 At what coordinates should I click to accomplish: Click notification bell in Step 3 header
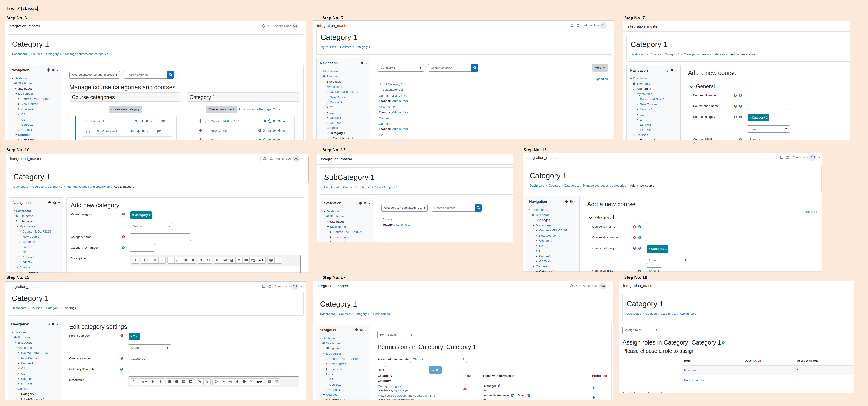click(x=264, y=26)
